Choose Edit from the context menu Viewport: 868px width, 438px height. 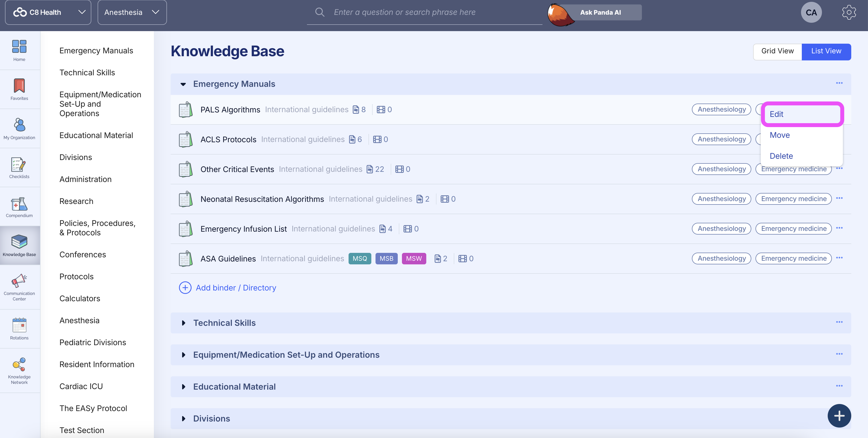click(802, 114)
